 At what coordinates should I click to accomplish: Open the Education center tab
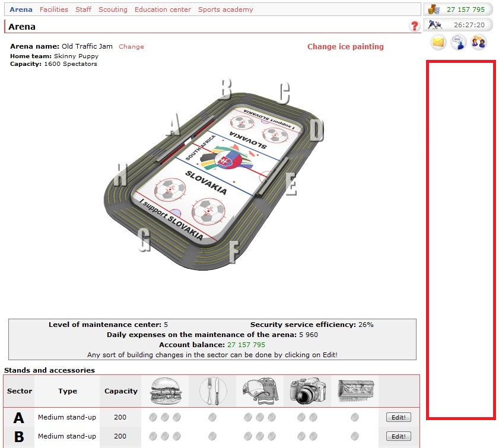click(x=163, y=9)
